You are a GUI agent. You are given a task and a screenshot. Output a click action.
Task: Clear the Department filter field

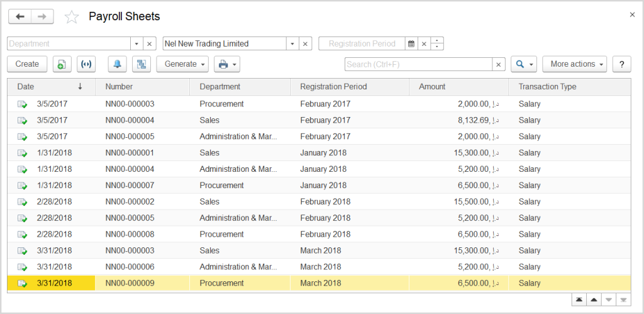(150, 43)
